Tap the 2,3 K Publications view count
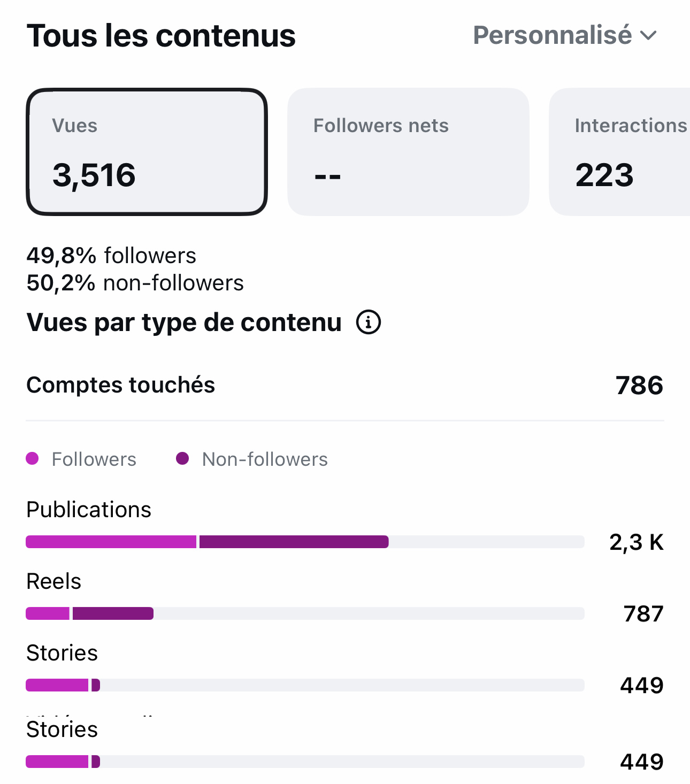This screenshot has width=690, height=784. pos(637,542)
